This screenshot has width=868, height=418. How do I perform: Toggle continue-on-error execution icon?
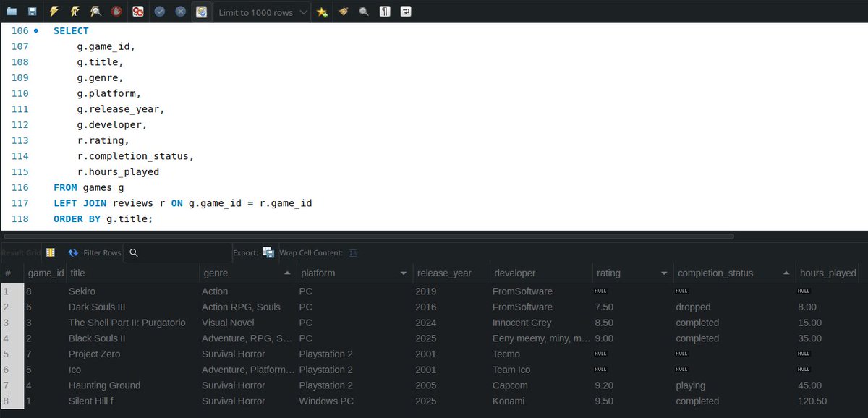click(137, 12)
